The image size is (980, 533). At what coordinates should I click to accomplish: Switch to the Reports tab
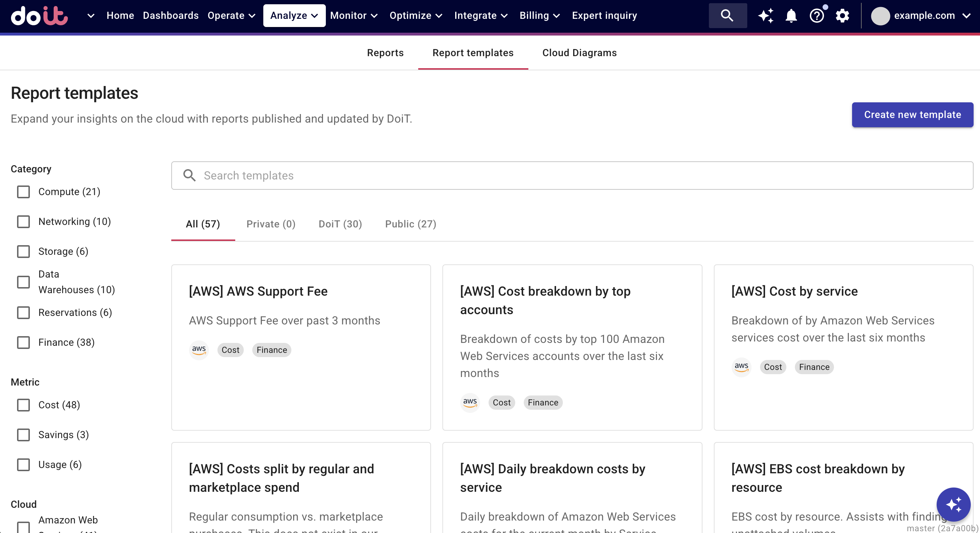click(385, 53)
